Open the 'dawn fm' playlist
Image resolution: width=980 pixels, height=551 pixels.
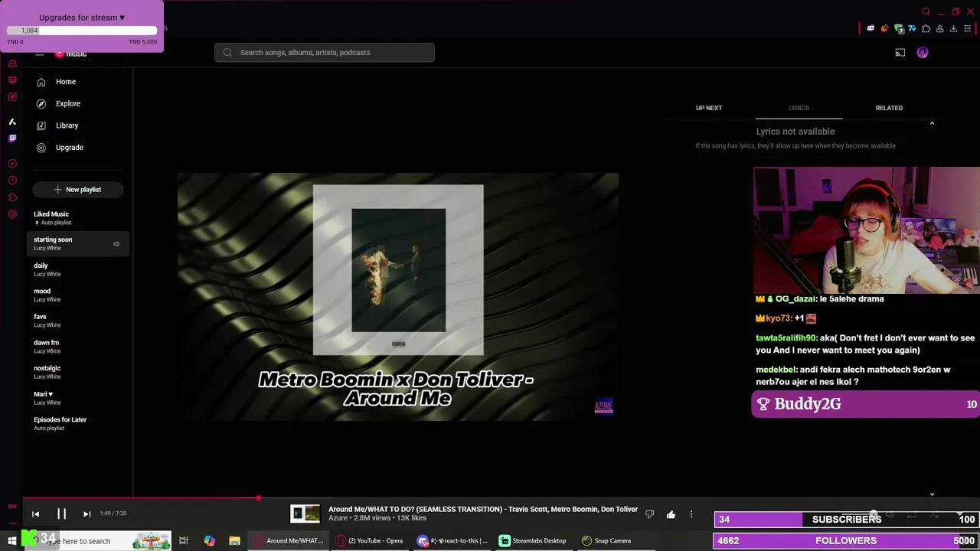pos(77,347)
